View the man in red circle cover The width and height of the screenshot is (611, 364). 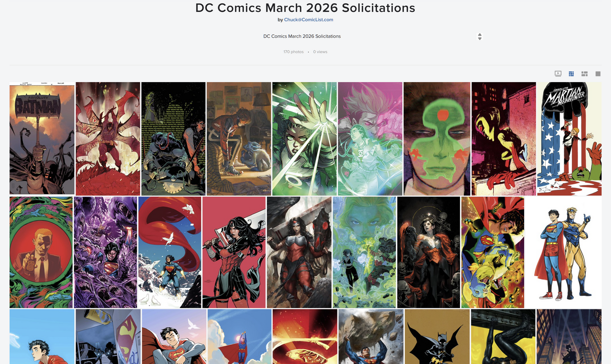pos(41,252)
